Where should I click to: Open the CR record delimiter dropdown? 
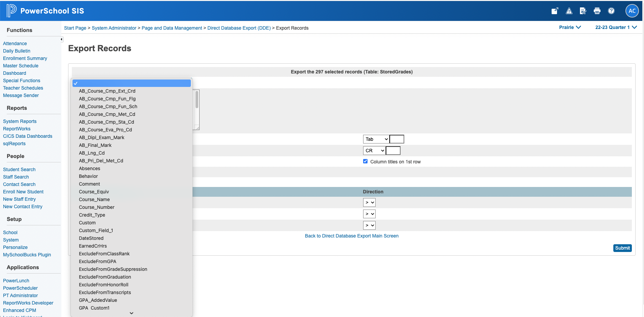pyautogui.click(x=374, y=151)
